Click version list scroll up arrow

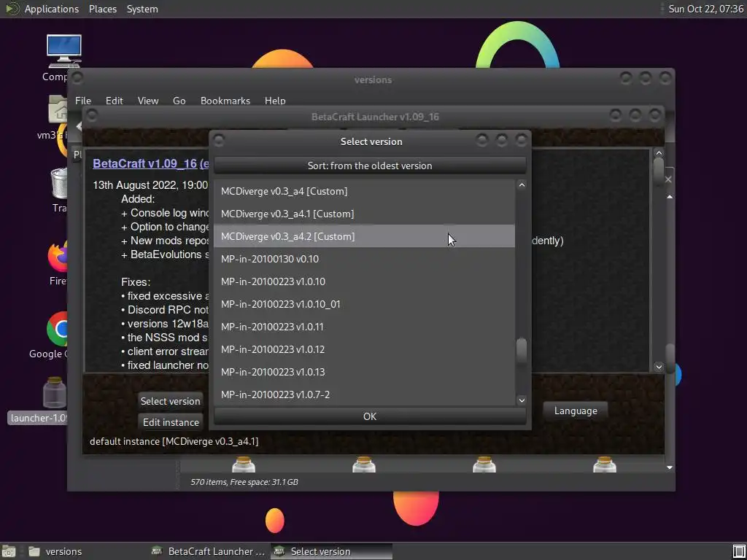click(x=522, y=185)
